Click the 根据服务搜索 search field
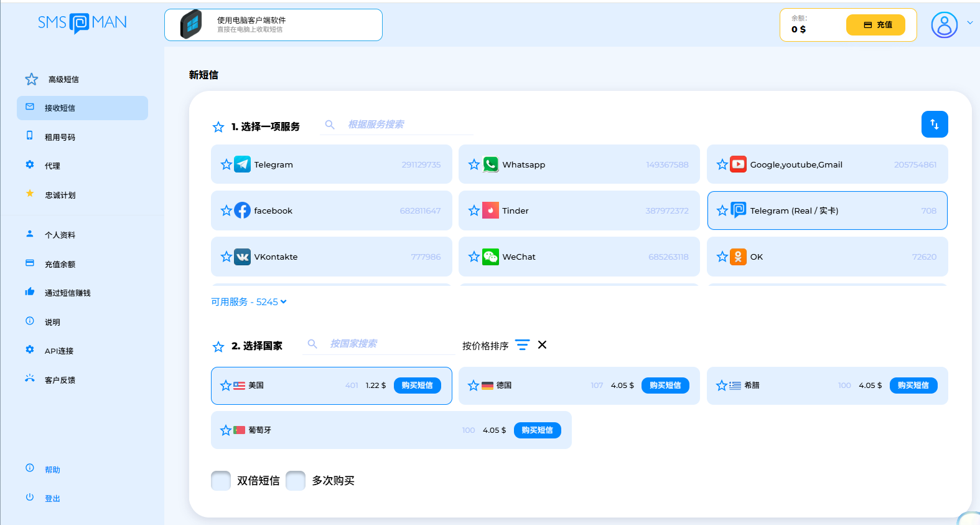The image size is (980, 525). click(404, 125)
